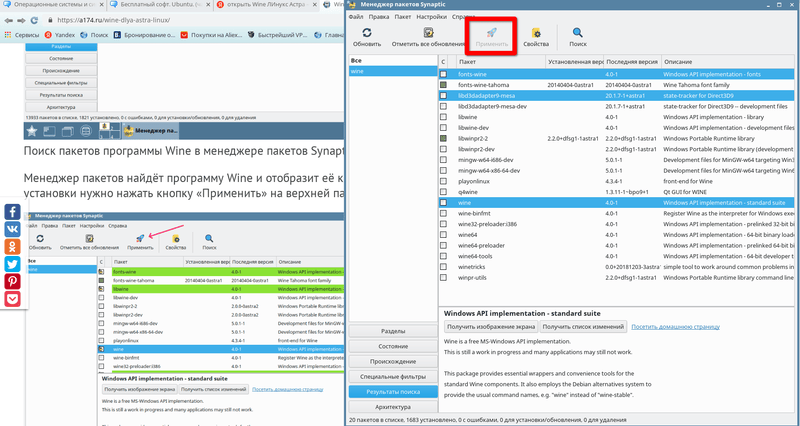Open the Настройки menu in front Synaptic window
This screenshot has width=800, height=426.
pyautogui.click(x=431, y=17)
